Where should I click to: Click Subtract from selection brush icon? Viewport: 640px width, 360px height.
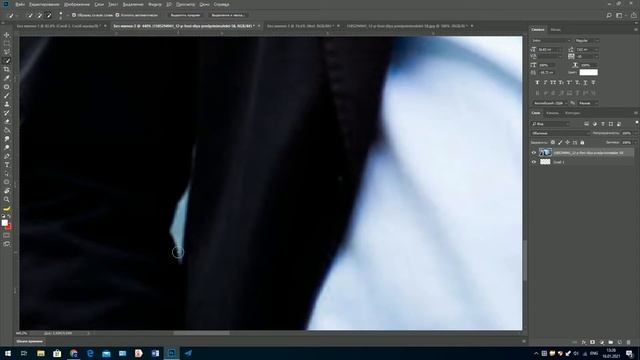(49, 15)
